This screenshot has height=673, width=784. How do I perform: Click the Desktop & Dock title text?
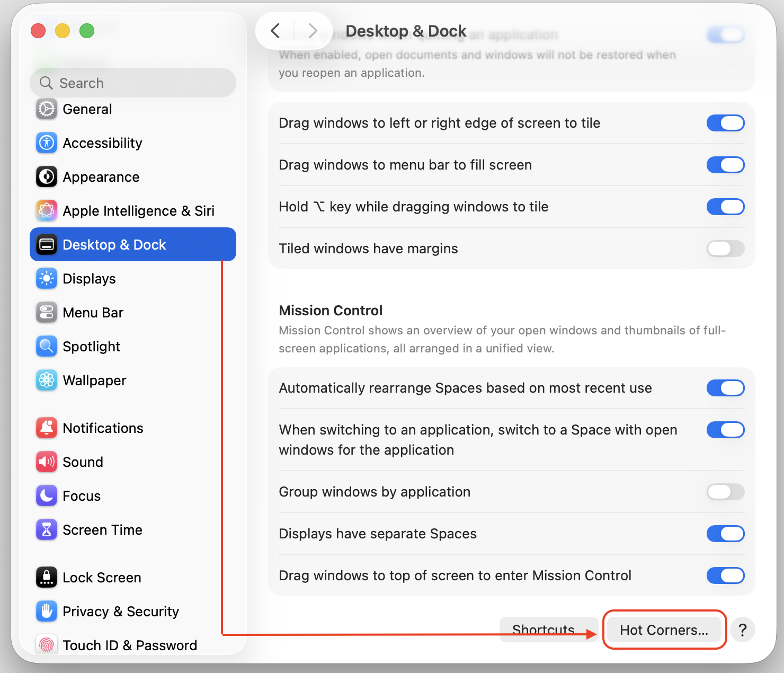pos(406,31)
